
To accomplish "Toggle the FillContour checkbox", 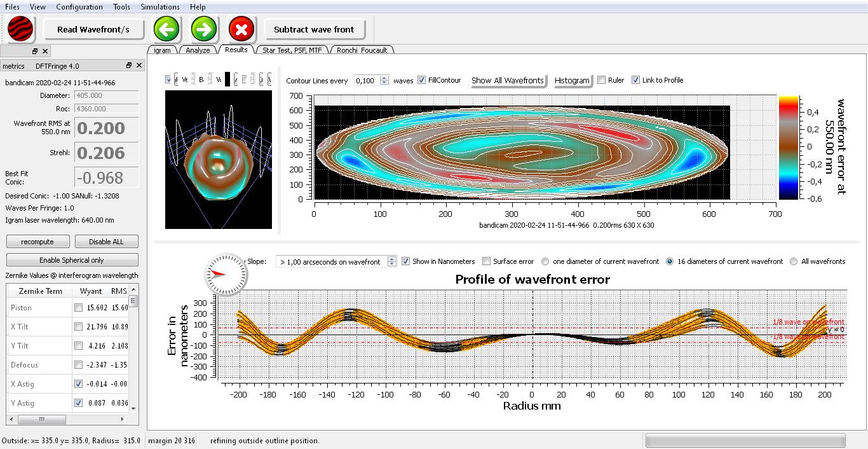I will click(x=422, y=80).
